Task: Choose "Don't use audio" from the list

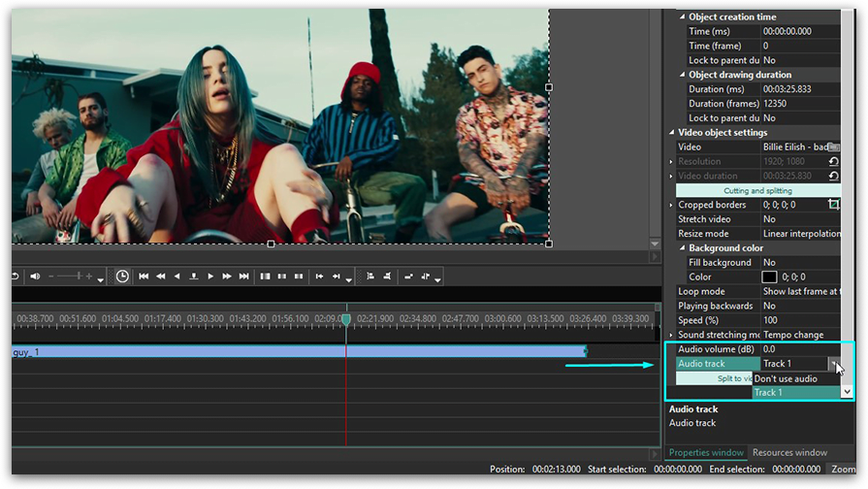Action: tap(796, 378)
